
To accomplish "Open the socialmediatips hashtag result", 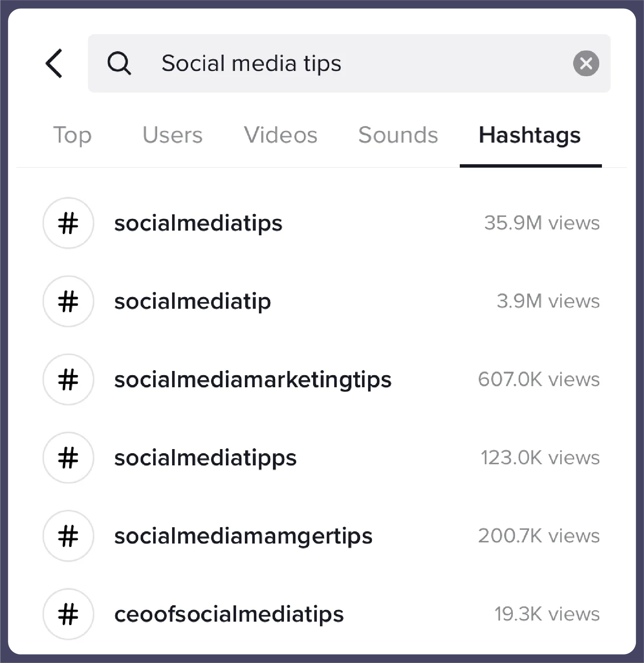I will pos(198,223).
